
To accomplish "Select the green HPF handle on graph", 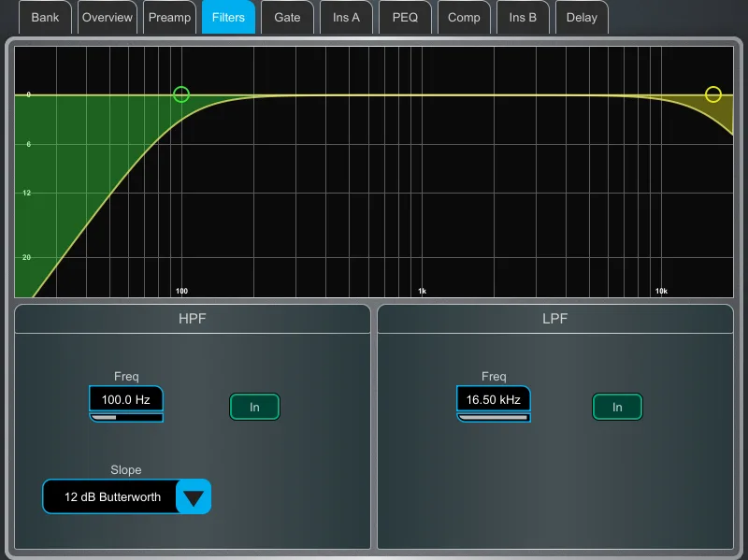I will click(x=181, y=94).
